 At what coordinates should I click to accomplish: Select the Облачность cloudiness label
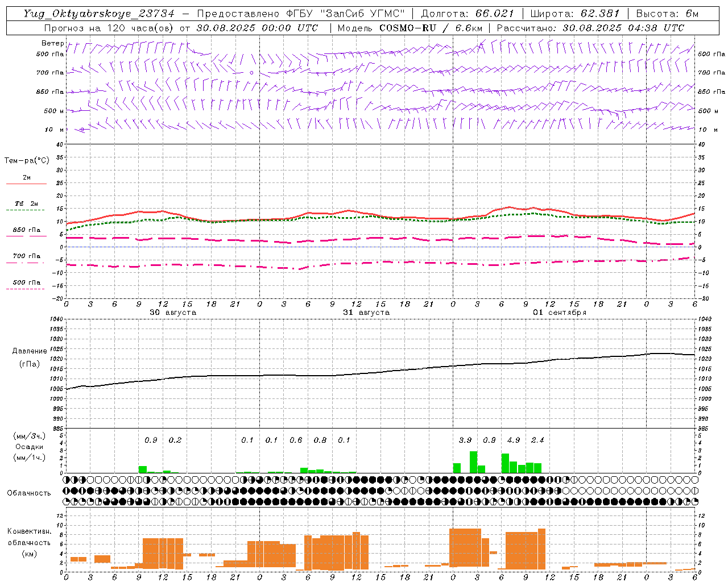(x=29, y=493)
